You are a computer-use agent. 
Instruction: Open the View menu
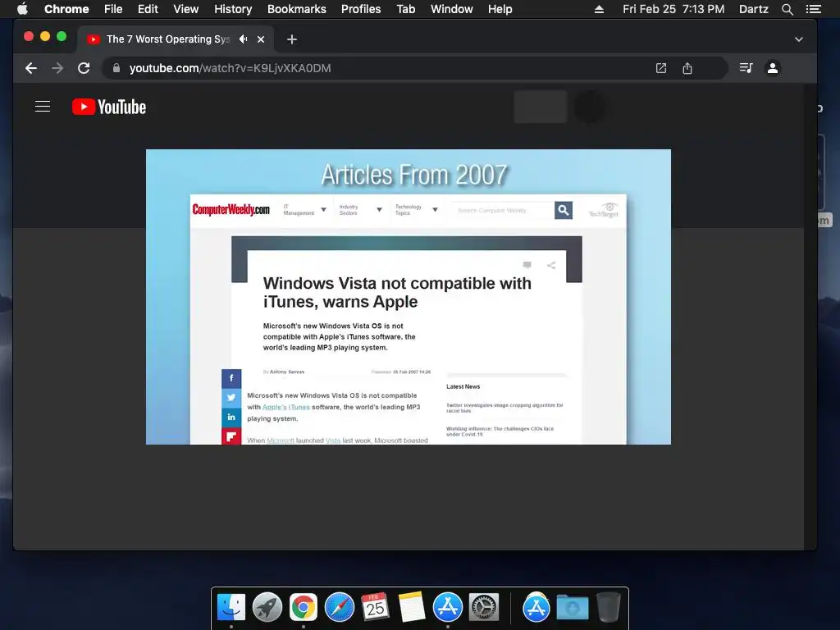click(x=186, y=9)
